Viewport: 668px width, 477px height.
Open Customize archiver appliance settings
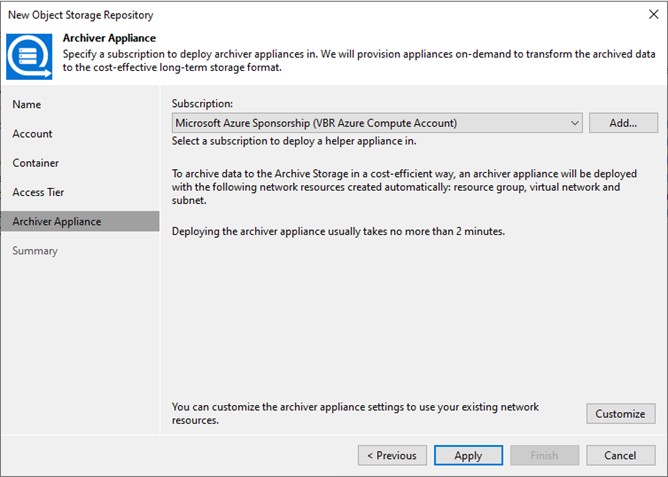[620, 413]
